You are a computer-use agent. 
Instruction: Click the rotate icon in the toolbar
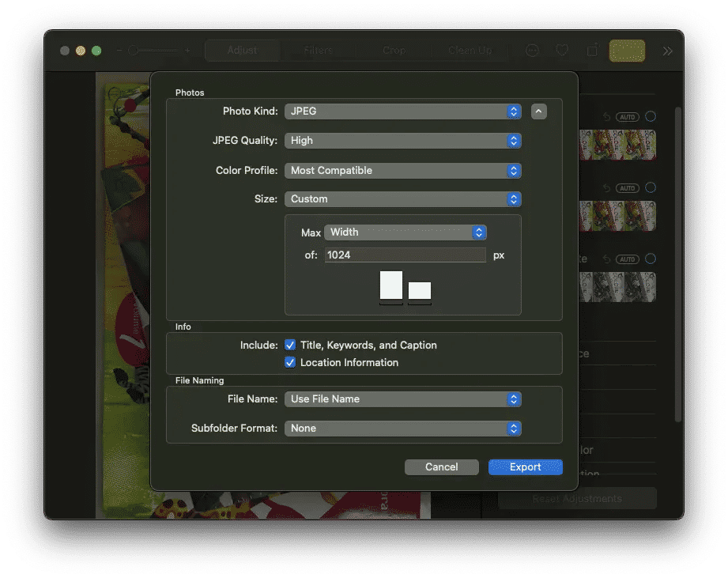592,50
